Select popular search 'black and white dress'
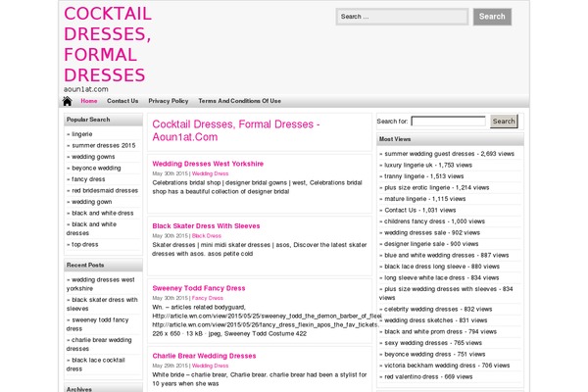 (x=102, y=213)
